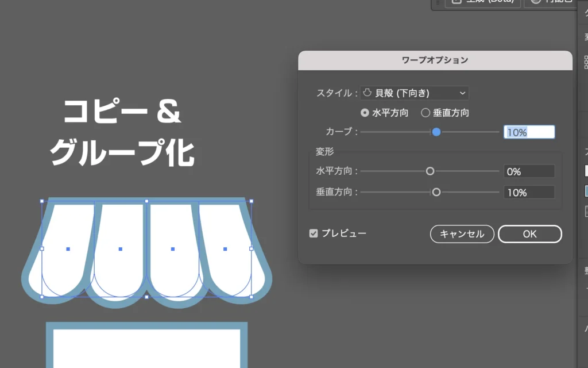Click the white shop rectangle below the awning
The width and height of the screenshot is (588, 368).
tap(146, 347)
